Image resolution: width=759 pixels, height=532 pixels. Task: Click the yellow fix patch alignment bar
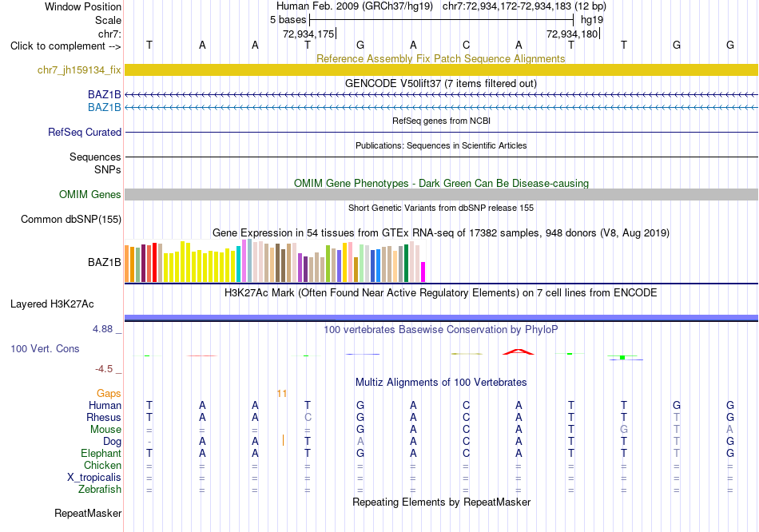441,69
